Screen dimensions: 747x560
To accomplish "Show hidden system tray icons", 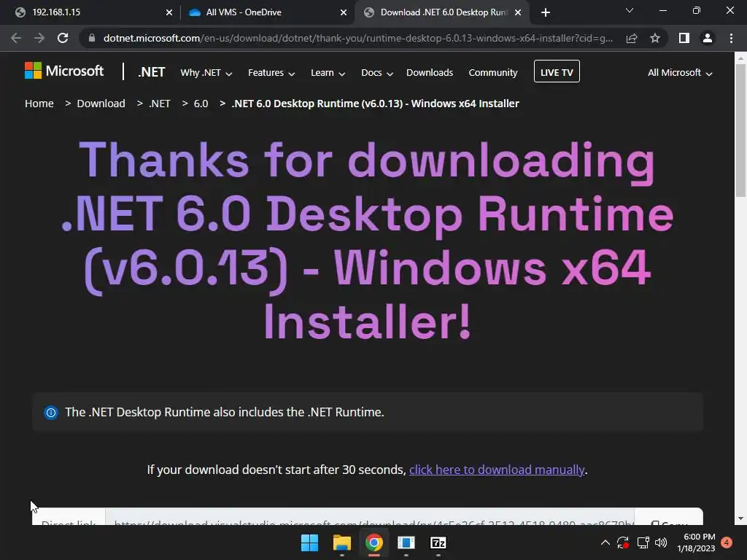I will pyautogui.click(x=605, y=542).
